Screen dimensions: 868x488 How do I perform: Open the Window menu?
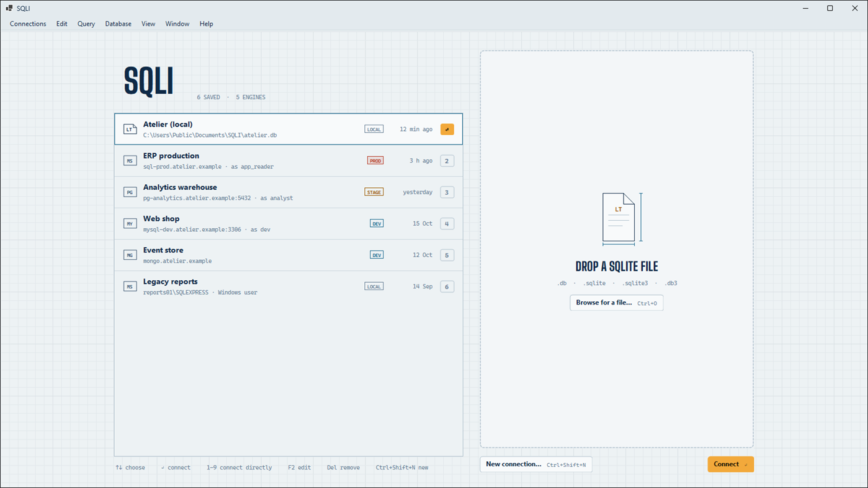pyautogui.click(x=177, y=24)
